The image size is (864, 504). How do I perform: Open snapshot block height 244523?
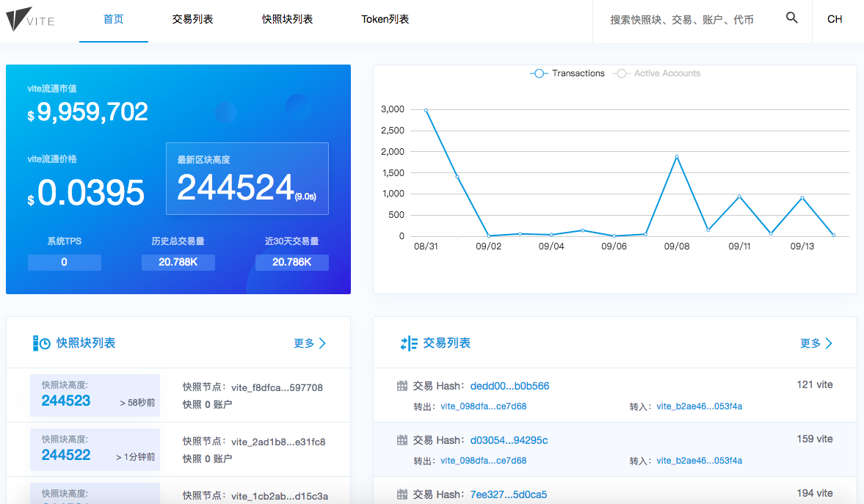[65, 401]
